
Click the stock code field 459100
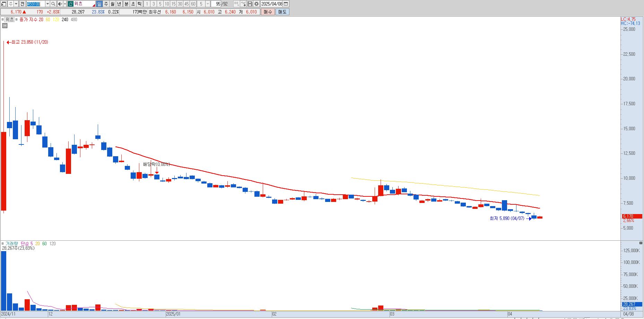(x=36, y=4)
